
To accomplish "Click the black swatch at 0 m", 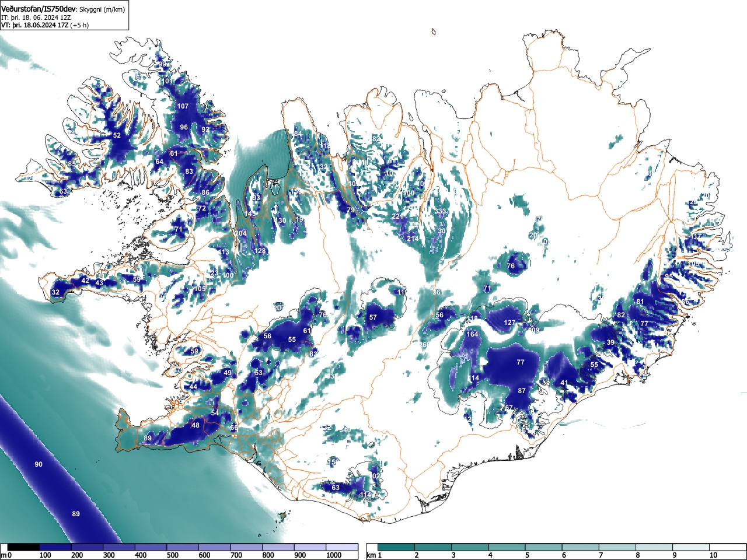I will point(24,547).
